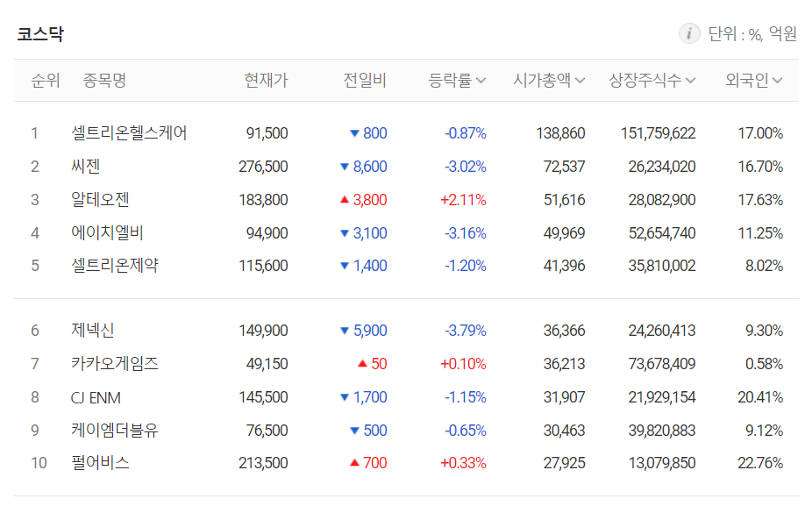Viewport: 812px width, 506px height.
Task: Click the +0.33% change rate
Action: (x=463, y=463)
